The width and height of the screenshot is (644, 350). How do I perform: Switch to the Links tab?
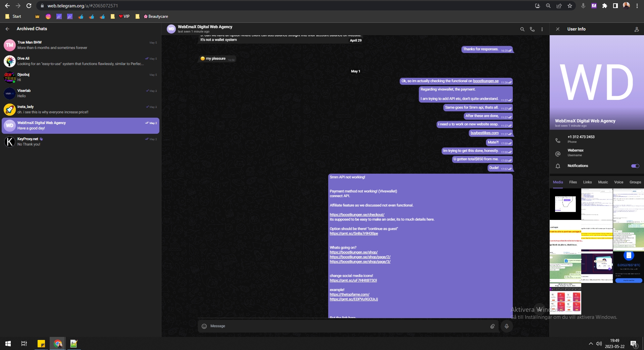pyautogui.click(x=587, y=182)
